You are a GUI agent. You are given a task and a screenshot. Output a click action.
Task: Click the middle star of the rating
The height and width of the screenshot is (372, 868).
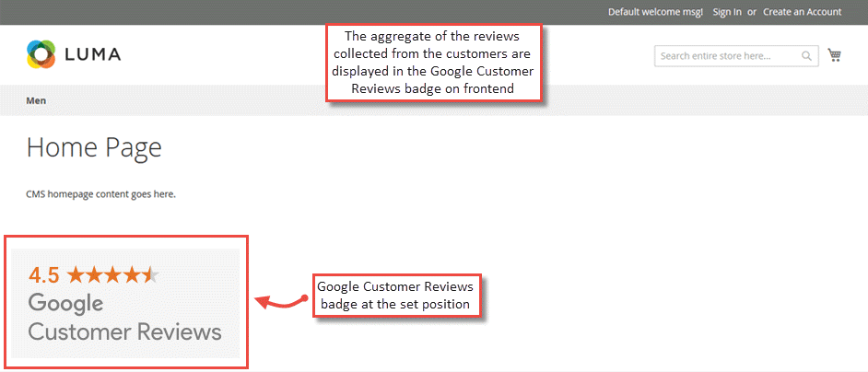[x=113, y=274]
